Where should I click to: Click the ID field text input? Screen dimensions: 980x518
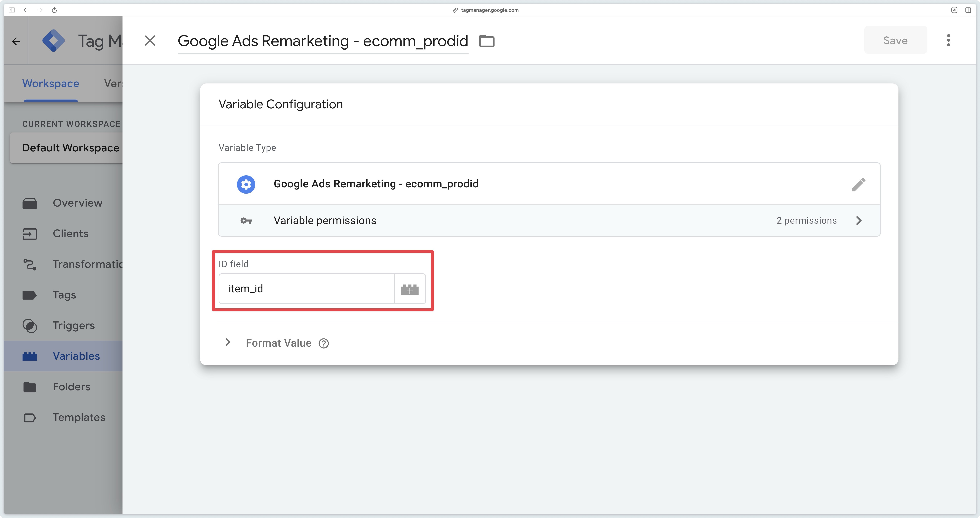pos(306,288)
